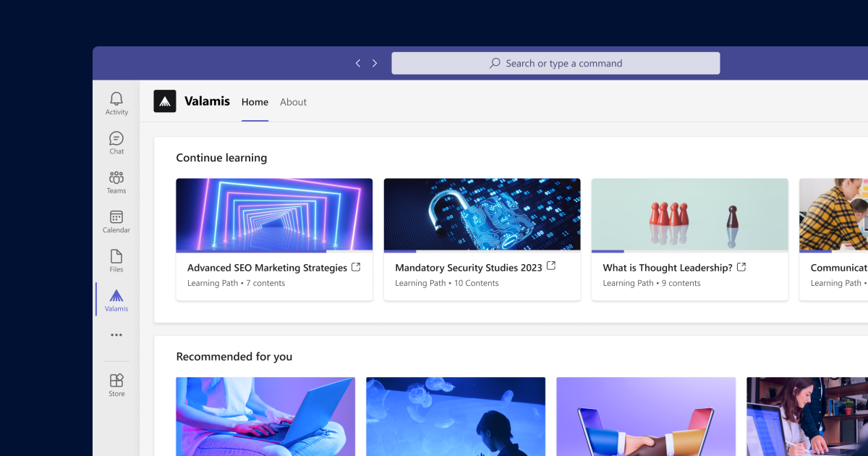
Task: Click progress bar under Thought Leadership card
Action: tap(690, 251)
